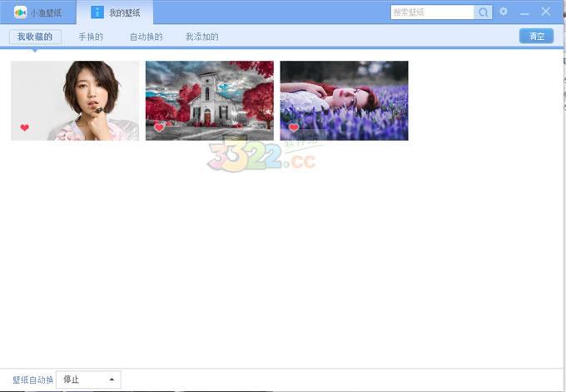The height and width of the screenshot is (392, 566).
Task: Switch to the 我的壁纸 tab
Action: tap(115, 12)
